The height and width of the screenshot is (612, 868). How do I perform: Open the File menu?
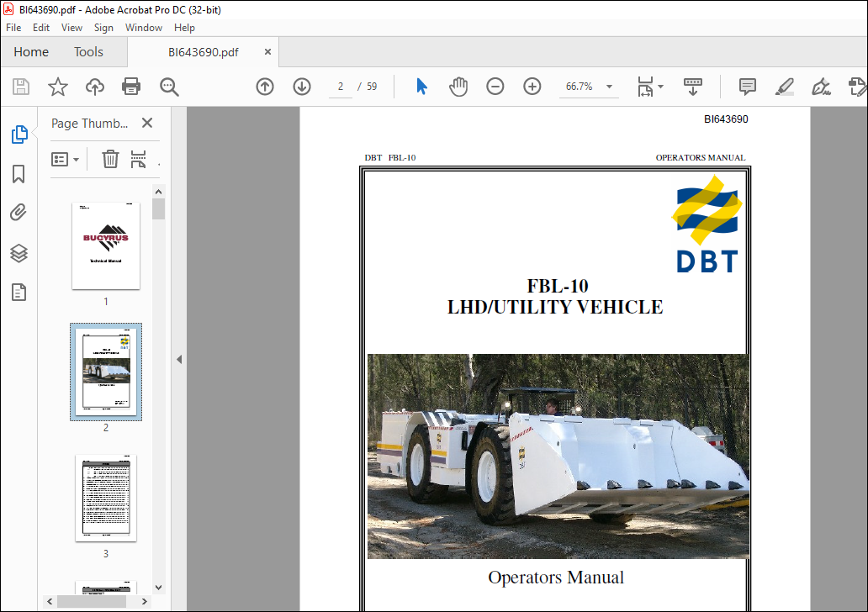13,28
